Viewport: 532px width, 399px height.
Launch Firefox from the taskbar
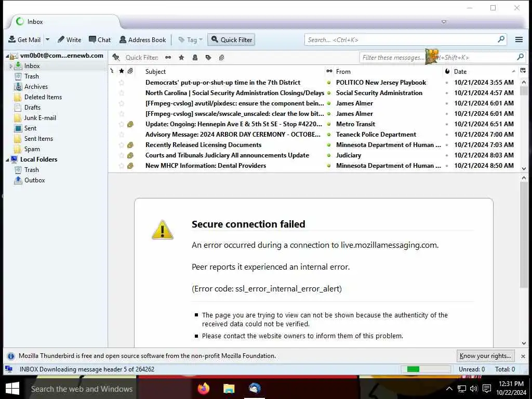(x=203, y=389)
